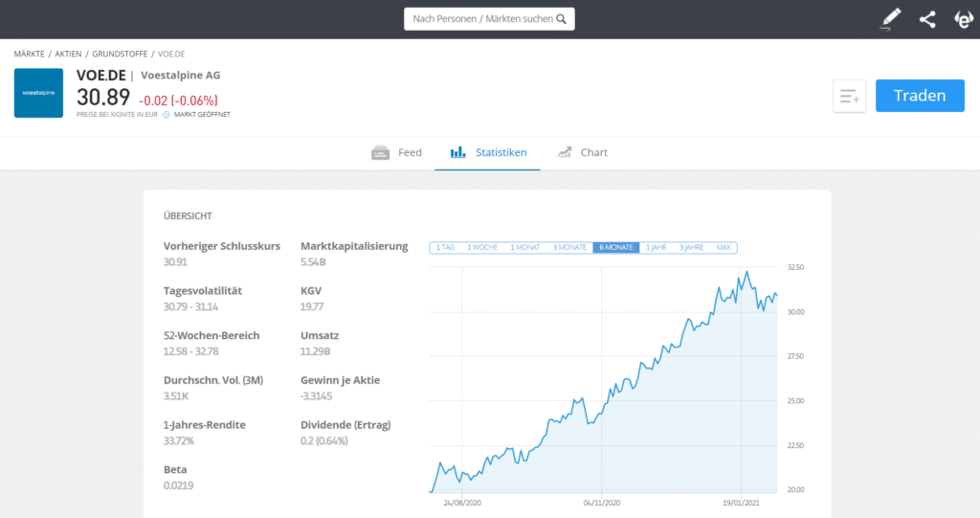Viewport: 980px width, 518px height.
Task: Select the Statistiken tab
Action: coord(488,152)
